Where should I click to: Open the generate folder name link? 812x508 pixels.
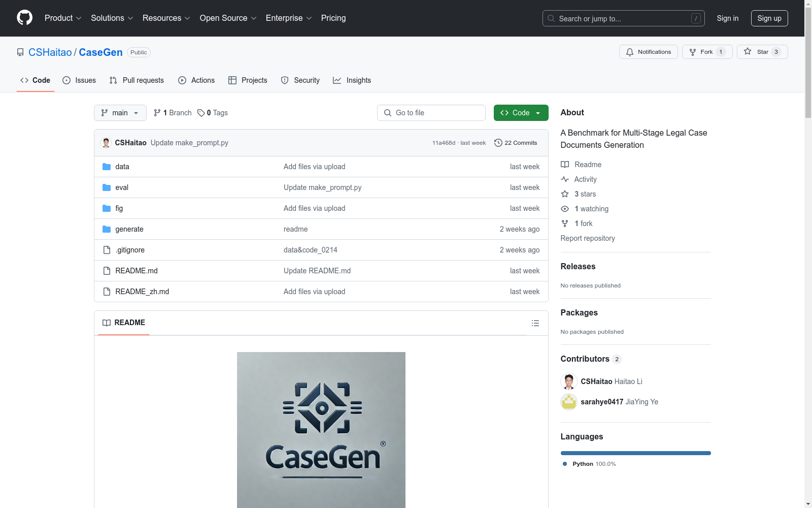pyautogui.click(x=129, y=229)
